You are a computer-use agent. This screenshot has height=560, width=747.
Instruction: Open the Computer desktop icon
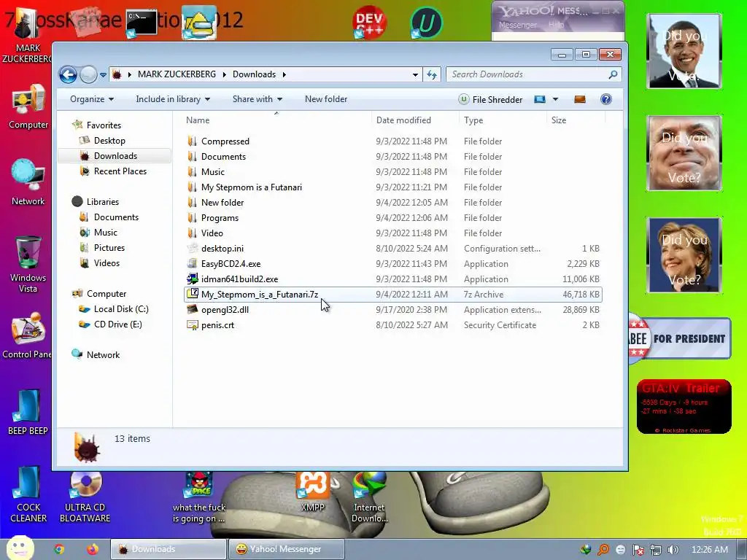coord(28,107)
